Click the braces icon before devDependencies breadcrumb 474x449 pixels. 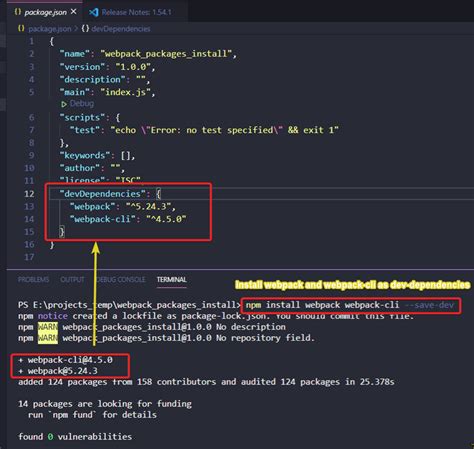pos(85,29)
